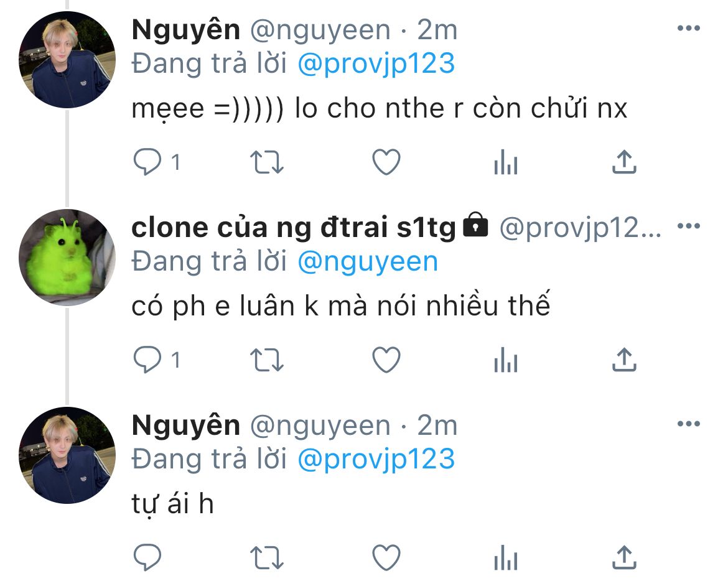Open the @nguyeen mention link

point(368,261)
